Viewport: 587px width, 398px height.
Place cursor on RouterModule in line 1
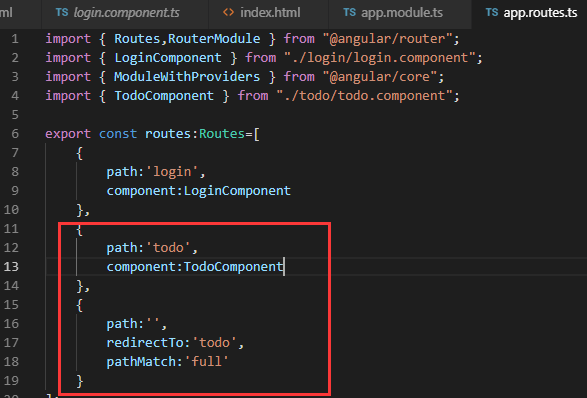point(214,39)
